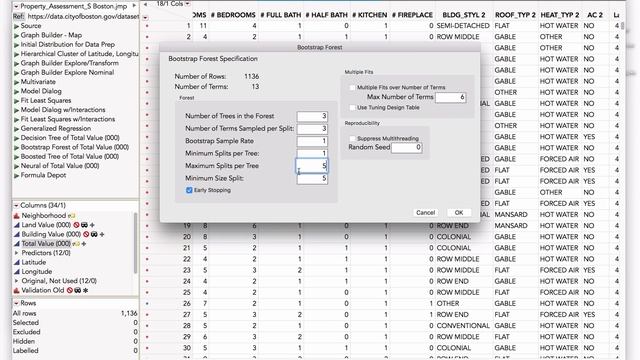This screenshot has height=360, width=640.
Task: Click the CONVENTIONAL cell in row 28
Action: (463, 326)
